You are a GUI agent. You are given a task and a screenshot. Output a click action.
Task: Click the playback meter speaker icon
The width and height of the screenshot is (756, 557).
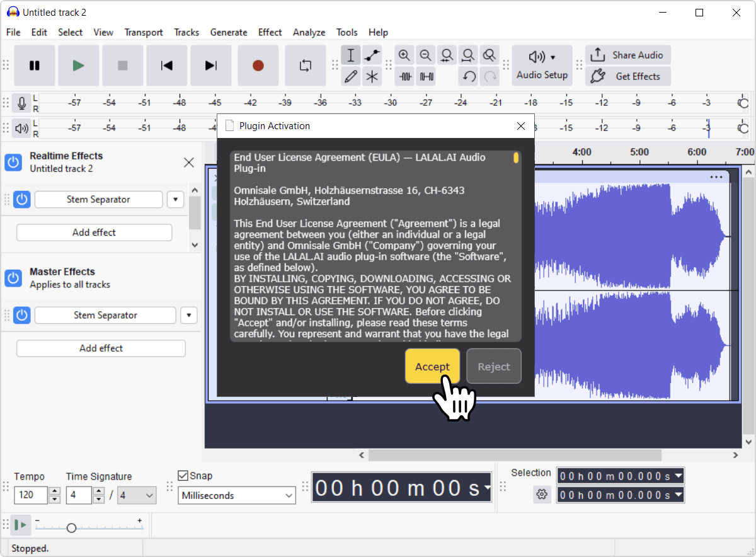pos(22,129)
